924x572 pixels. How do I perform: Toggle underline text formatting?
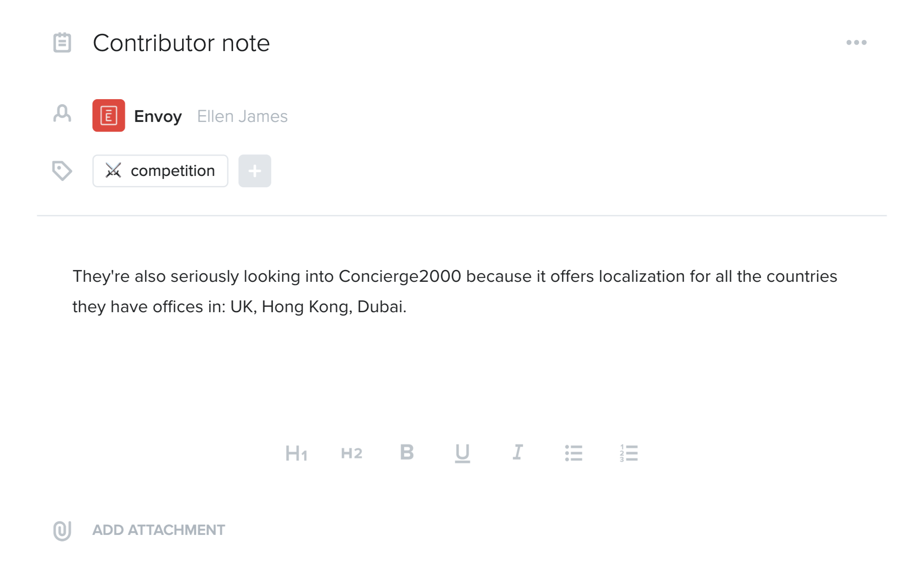pos(462,453)
